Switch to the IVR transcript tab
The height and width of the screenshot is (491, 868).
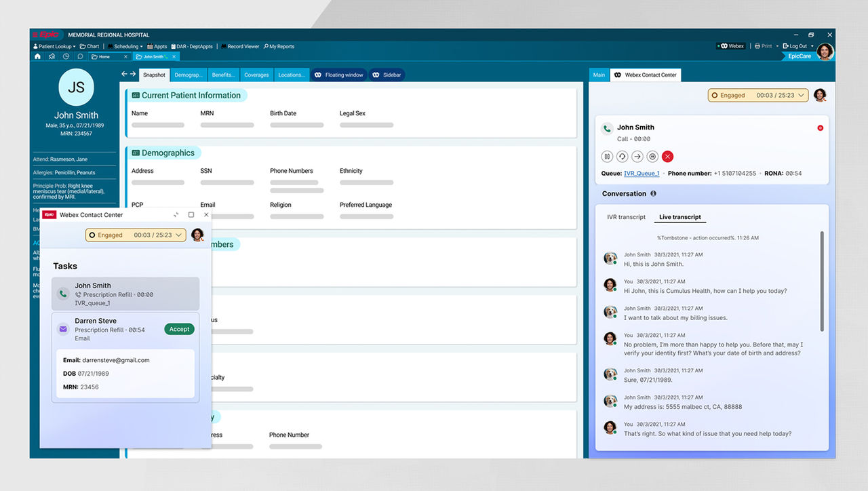626,217
